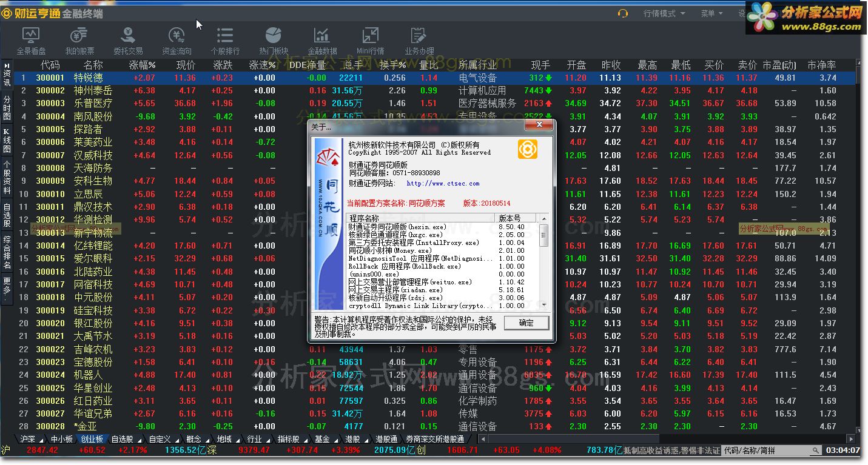Open the 行情模式 dropdown menu
The height and width of the screenshot is (465, 868).
pyautogui.click(x=664, y=13)
